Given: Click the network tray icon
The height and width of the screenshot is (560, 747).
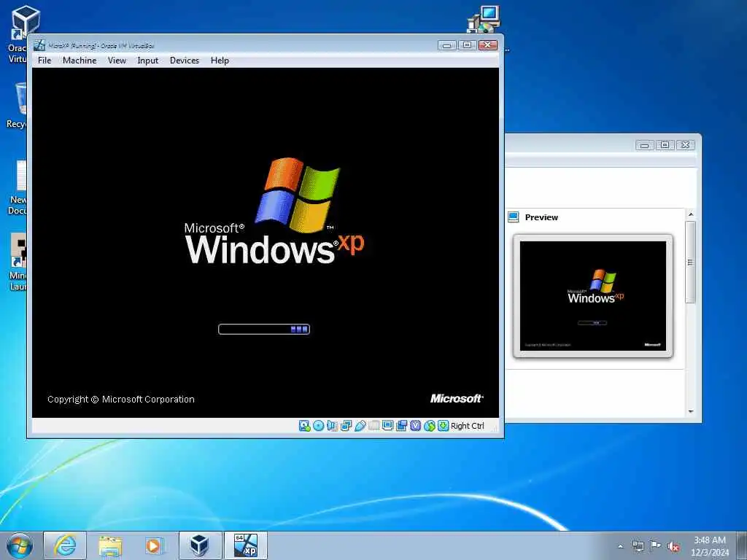Looking at the screenshot, I should point(638,546).
